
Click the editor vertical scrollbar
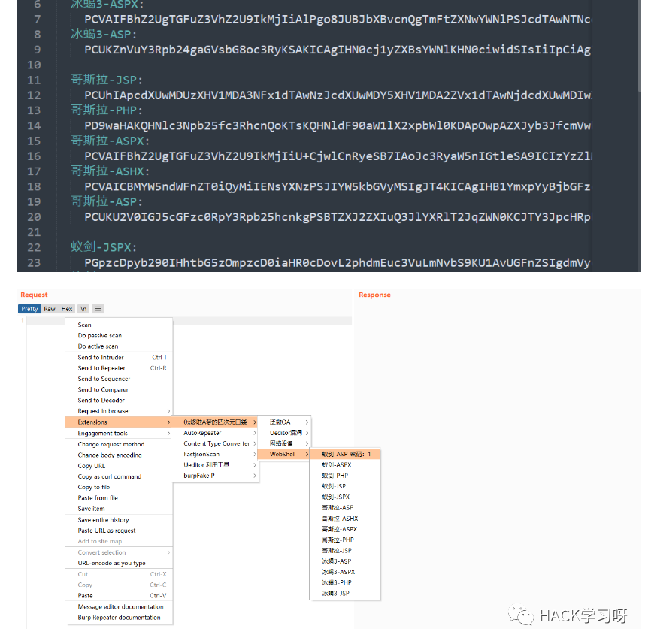pyautogui.click(x=639, y=46)
